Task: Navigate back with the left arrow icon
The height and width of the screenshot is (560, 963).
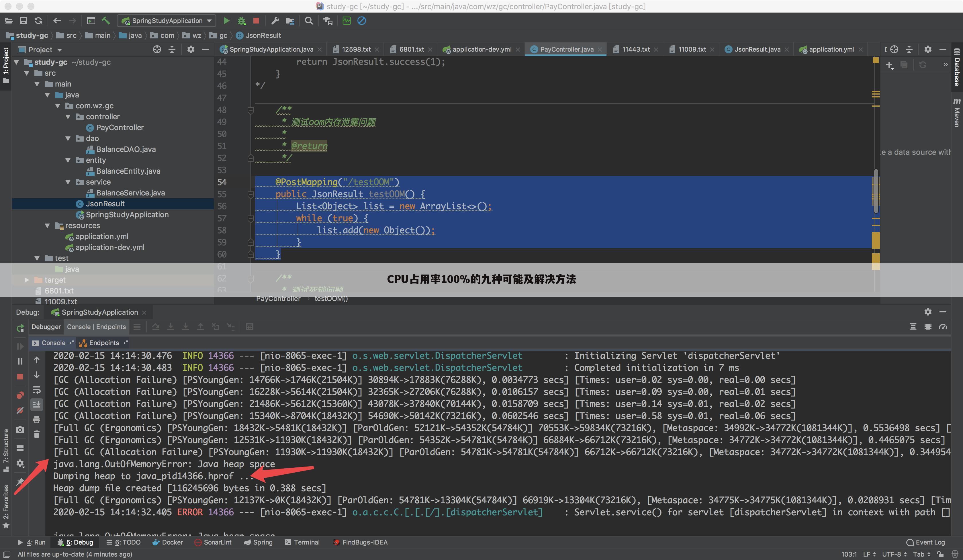Action: (x=57, y=21)
